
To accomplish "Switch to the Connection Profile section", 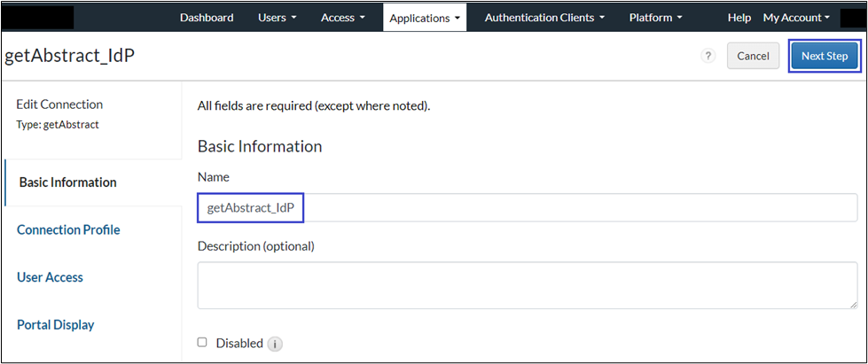I will pyautogui.click(x=68, y=229).
